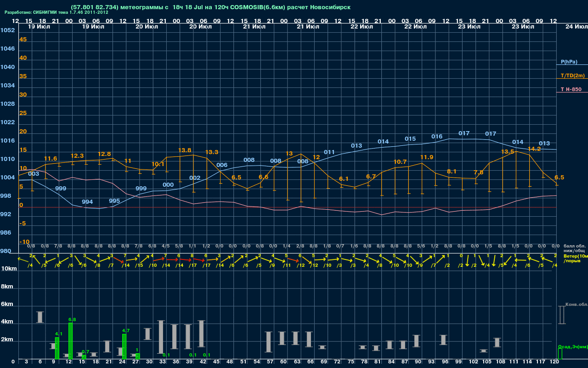Viewport: 588px width, 368px height.
Task: Click the 1040 pressure axis label
Action: point(7,67)
